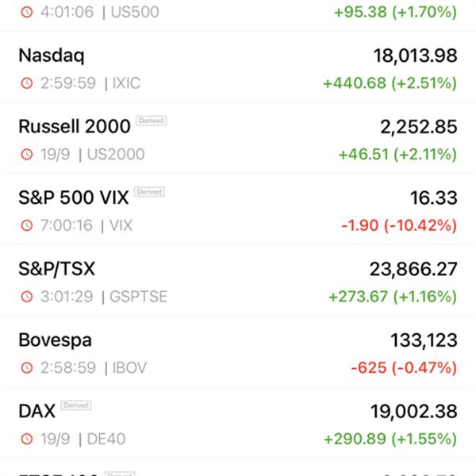
Task: Tap the Derived badge on Russell 2000
Action: pyautogui.click(x=152, y=121)
